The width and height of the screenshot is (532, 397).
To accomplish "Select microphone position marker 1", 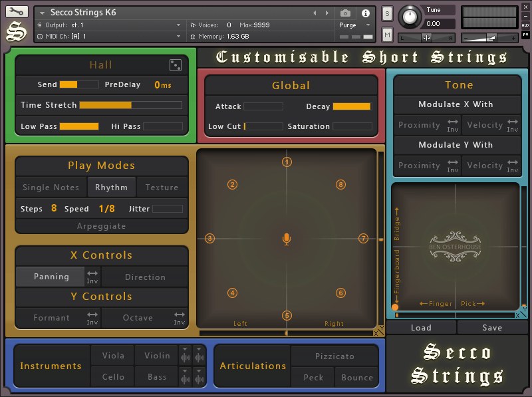I will (287, 162).
